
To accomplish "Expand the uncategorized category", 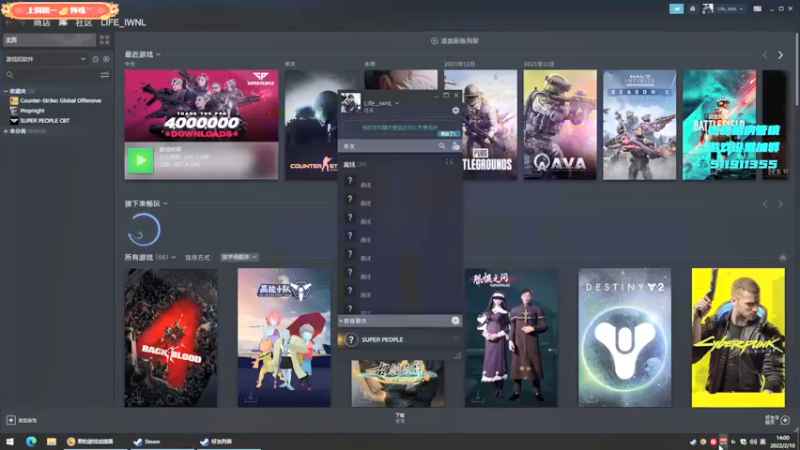I will [6, 131].
